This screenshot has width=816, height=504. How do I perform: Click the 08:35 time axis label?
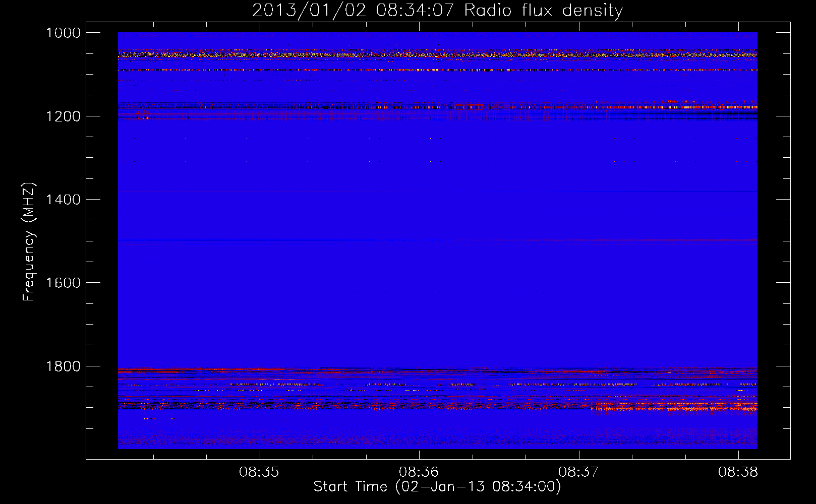259,472
